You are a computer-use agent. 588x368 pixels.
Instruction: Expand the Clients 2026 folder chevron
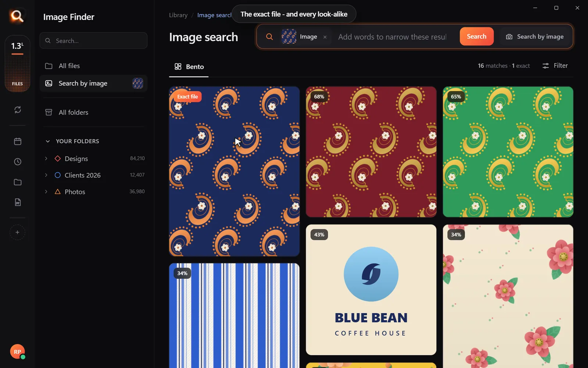[x=46, y=175]
